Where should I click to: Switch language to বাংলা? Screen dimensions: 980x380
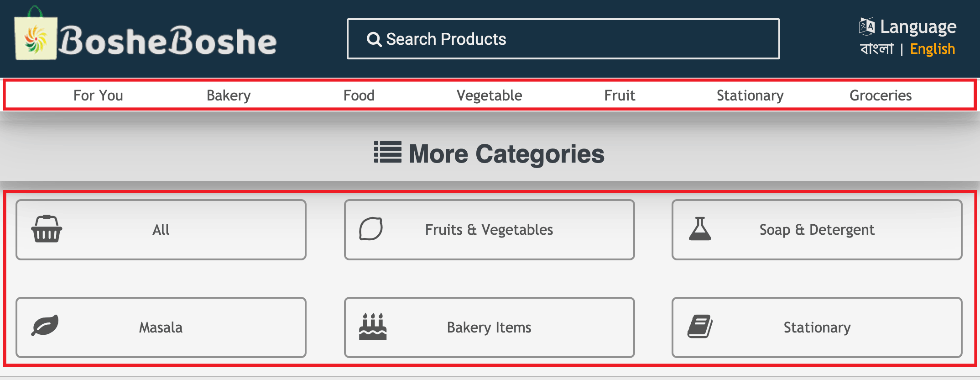tap(876, 48)
